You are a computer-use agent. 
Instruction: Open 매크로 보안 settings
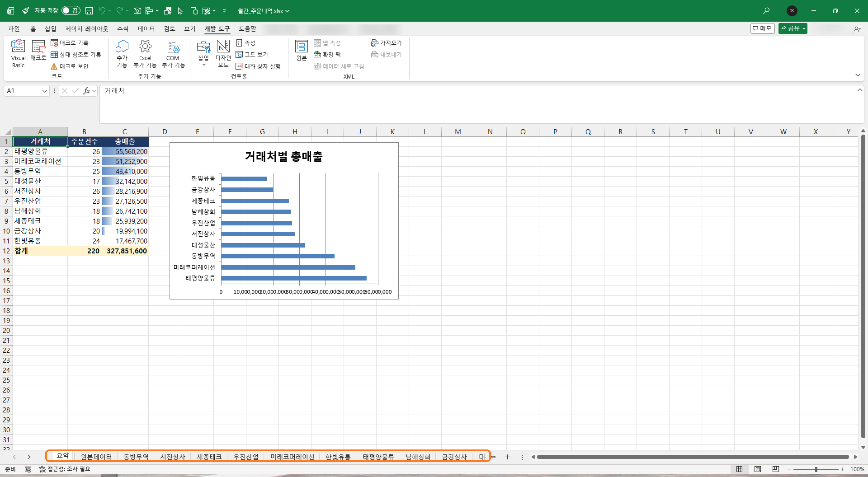[x=70, y=66]
